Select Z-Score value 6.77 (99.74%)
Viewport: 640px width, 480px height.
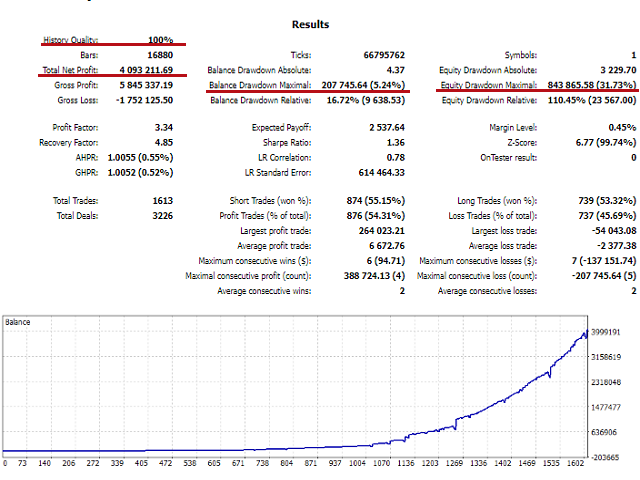coord(606,143)
